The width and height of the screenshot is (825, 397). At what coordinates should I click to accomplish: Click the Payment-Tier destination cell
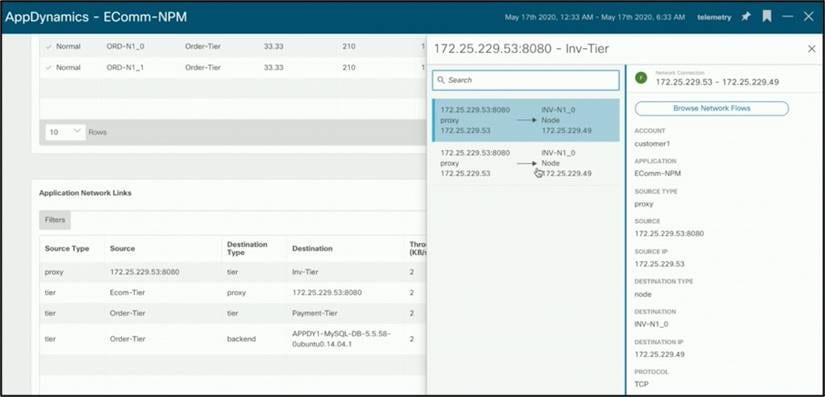[x=314, y=313]
